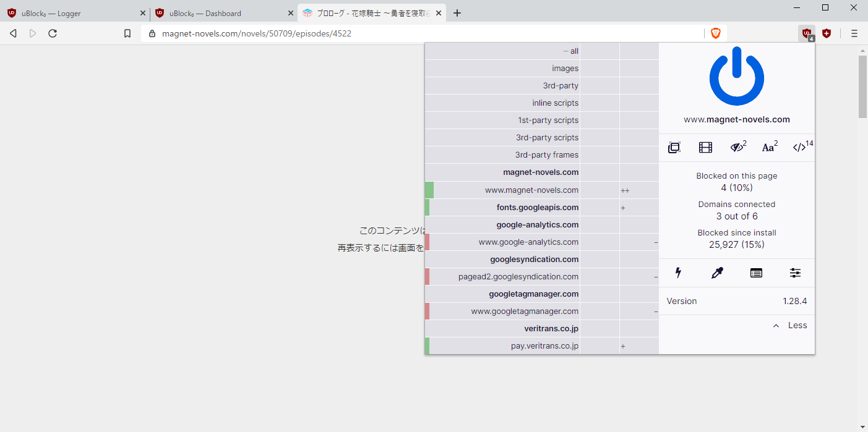Click the site lock icon
The image size is (868, 432).
click(152, 33)
